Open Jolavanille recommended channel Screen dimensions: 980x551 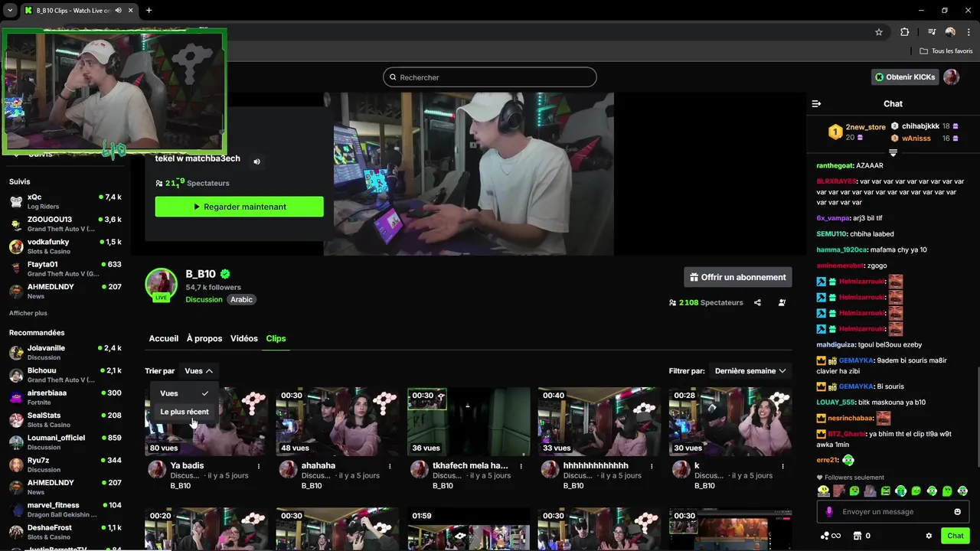[65, 353]
